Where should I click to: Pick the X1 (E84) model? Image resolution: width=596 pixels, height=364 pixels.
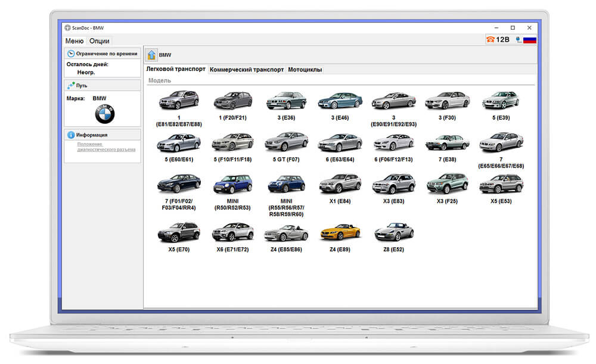[340, 189]
